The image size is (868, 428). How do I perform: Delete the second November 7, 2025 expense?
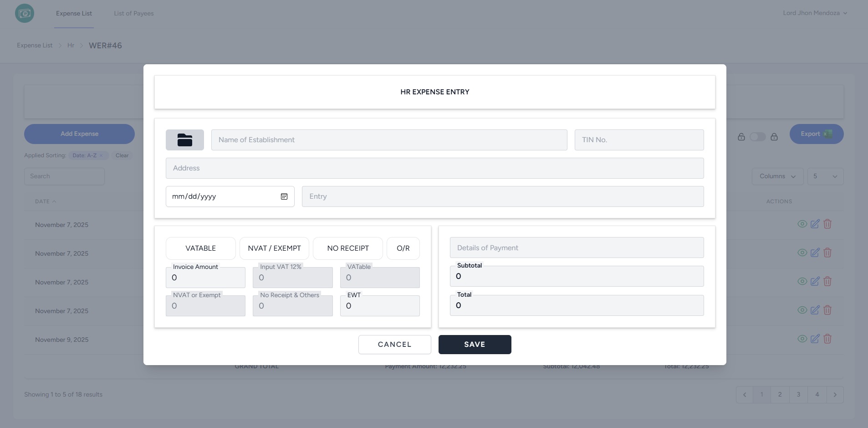point(827,253)
